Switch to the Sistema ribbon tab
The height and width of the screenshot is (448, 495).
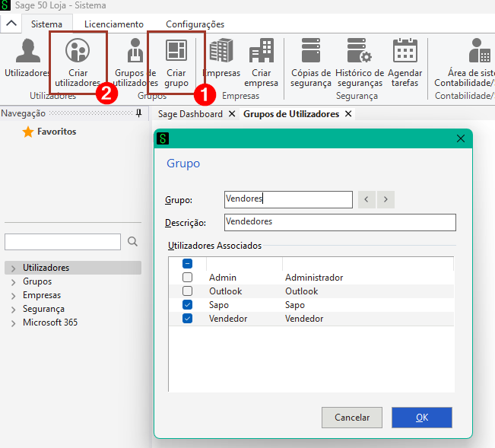tap(46, 24)
